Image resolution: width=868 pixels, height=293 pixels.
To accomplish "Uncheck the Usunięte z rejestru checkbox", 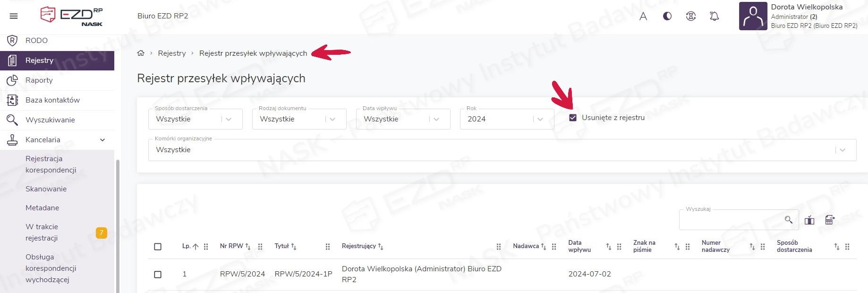I will [x=573, y=118].
